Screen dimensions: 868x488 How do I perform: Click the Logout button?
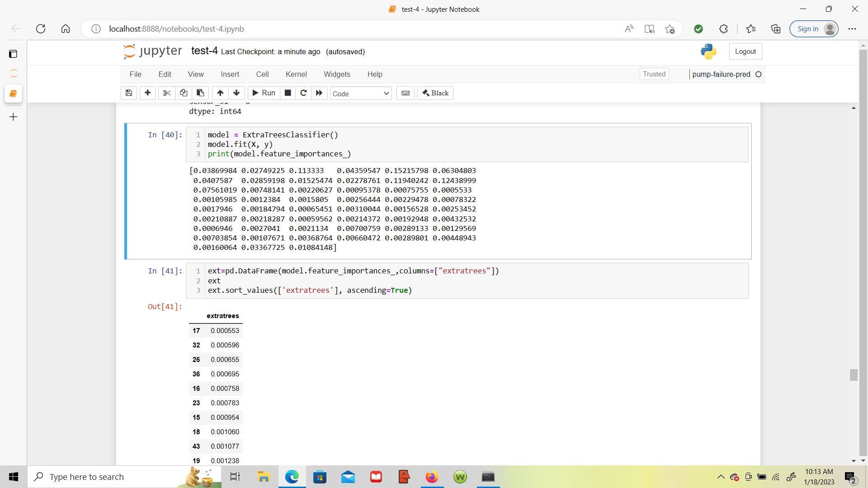point(745,52)
